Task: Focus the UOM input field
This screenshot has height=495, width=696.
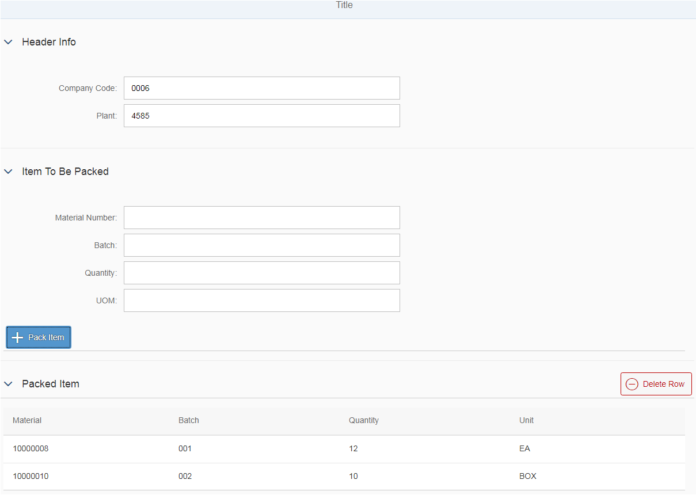Action: click(262, 301)
